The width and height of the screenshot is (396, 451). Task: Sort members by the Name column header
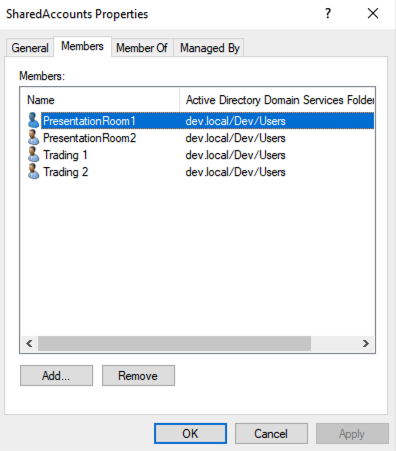tap(100, 100)
